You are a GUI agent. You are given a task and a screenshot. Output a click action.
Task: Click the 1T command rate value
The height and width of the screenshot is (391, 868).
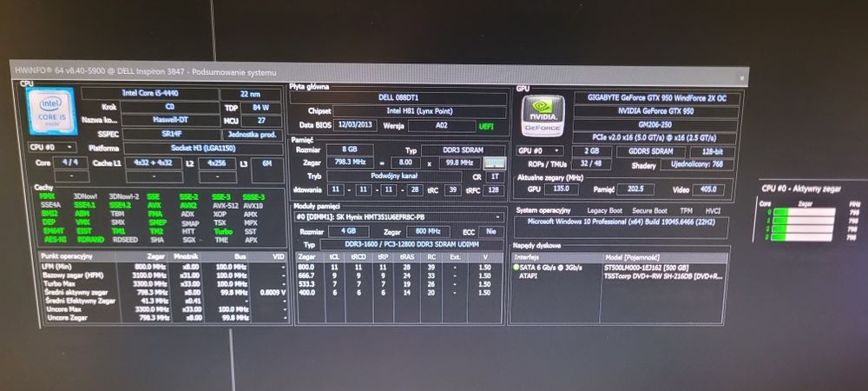pos(494,176)
